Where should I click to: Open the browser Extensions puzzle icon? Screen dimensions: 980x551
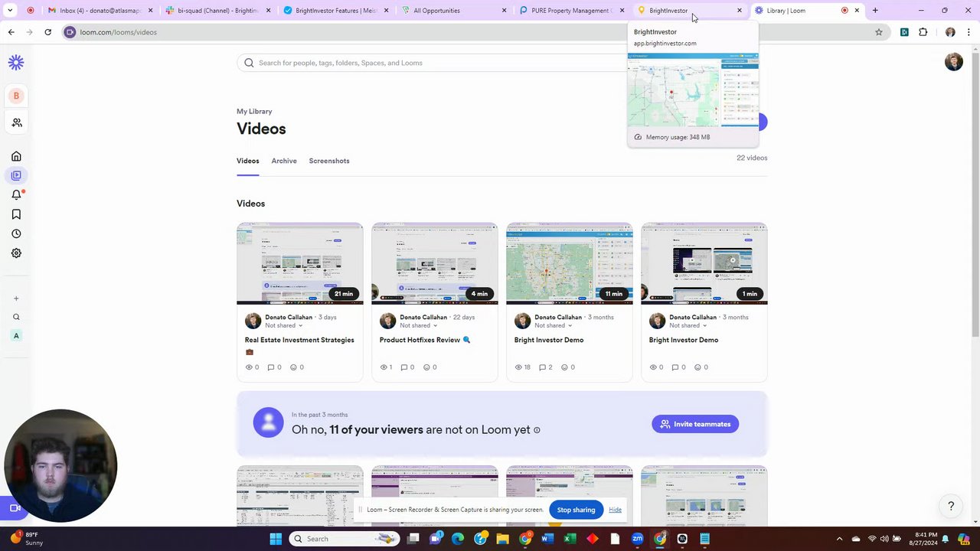click(x=923, y=32)
